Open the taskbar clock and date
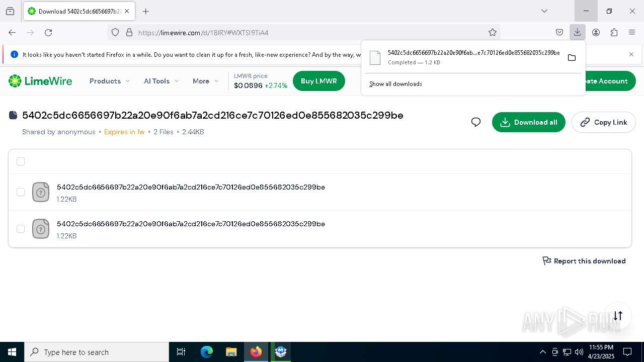The width and height of the screenshot is (644, 362). click(601, 352)
